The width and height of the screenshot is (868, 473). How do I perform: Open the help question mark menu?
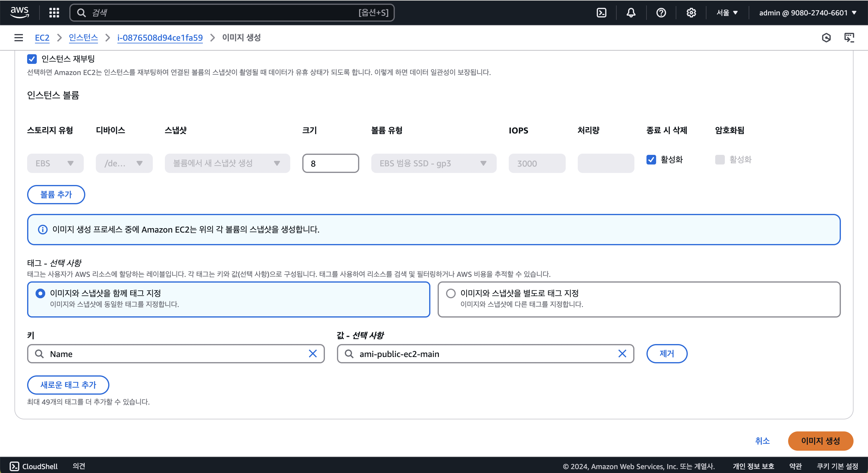(x=661, y=13)
